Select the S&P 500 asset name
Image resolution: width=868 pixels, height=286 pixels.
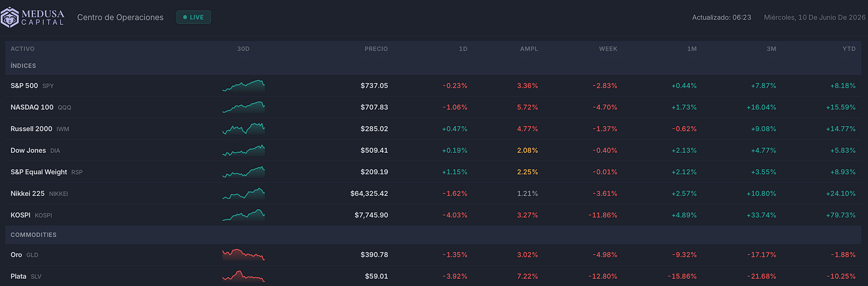[24, 85]
